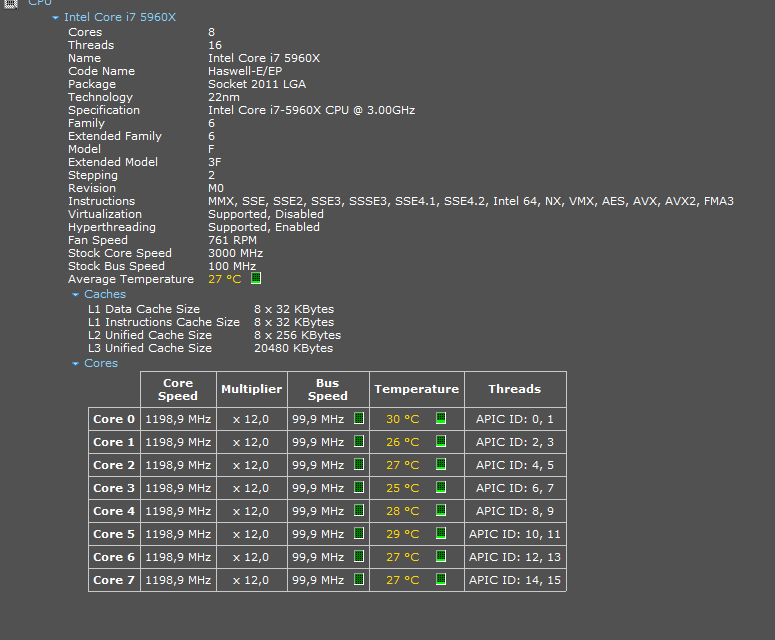775x640 pixels.
Task: Open the Core 5 bus speed graph icon
Action: tap(359, 533)
